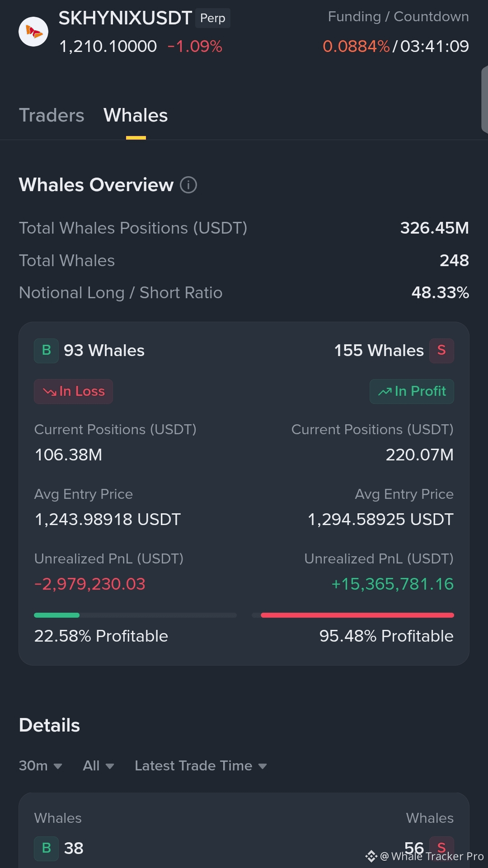Tap the green B badge beside 93 Whales
Screen dimensions: 488x868
(46, 351)
